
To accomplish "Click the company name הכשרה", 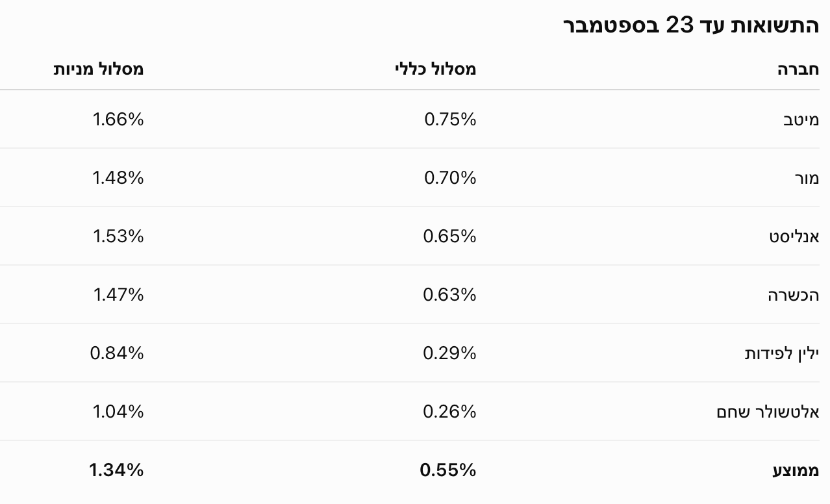I will (793, 295).
